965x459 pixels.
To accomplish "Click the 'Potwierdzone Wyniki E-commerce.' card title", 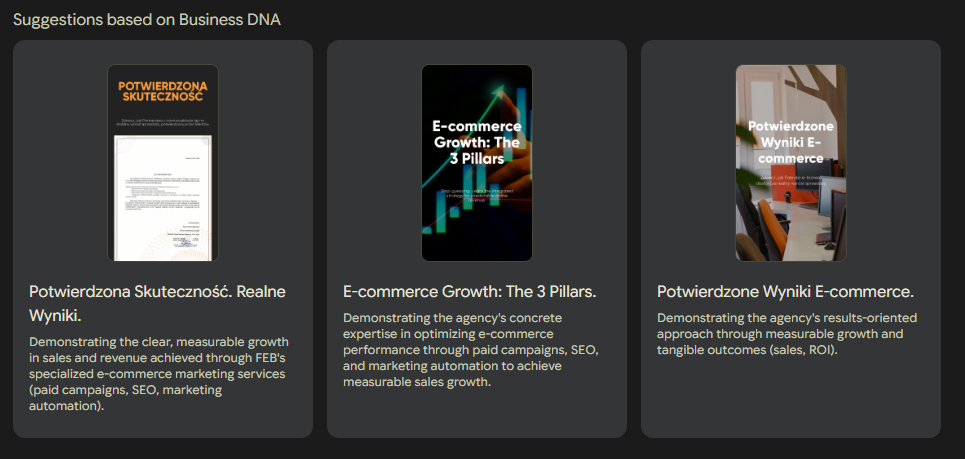I will (x=785, y=292).
